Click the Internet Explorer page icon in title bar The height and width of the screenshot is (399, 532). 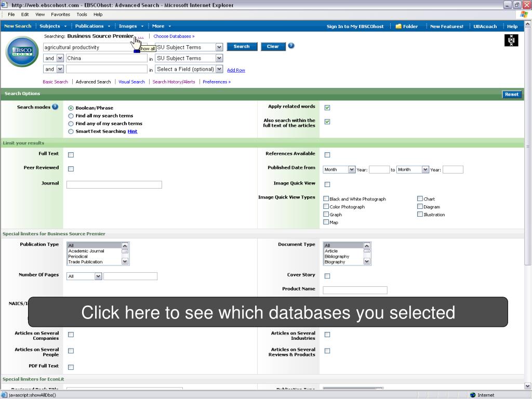[4, 5]
